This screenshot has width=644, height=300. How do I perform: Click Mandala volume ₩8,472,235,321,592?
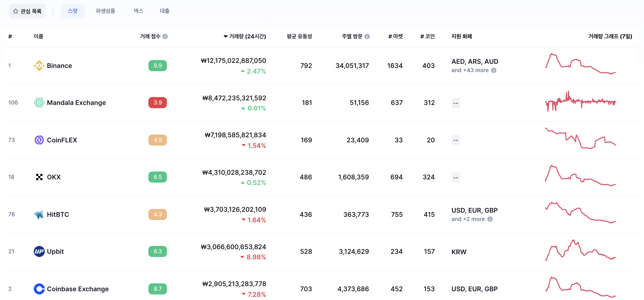tap(234, 98)
